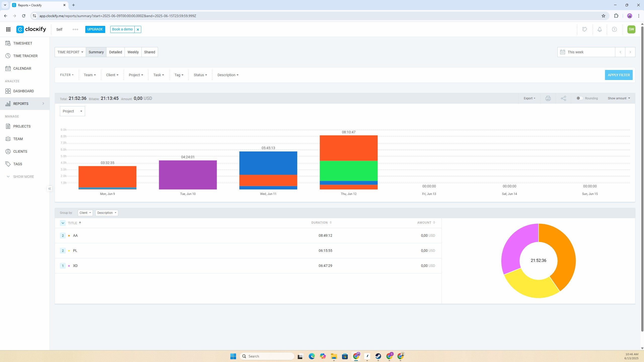Click the puzzle piece integrations icon

click(x=584, y=29)
